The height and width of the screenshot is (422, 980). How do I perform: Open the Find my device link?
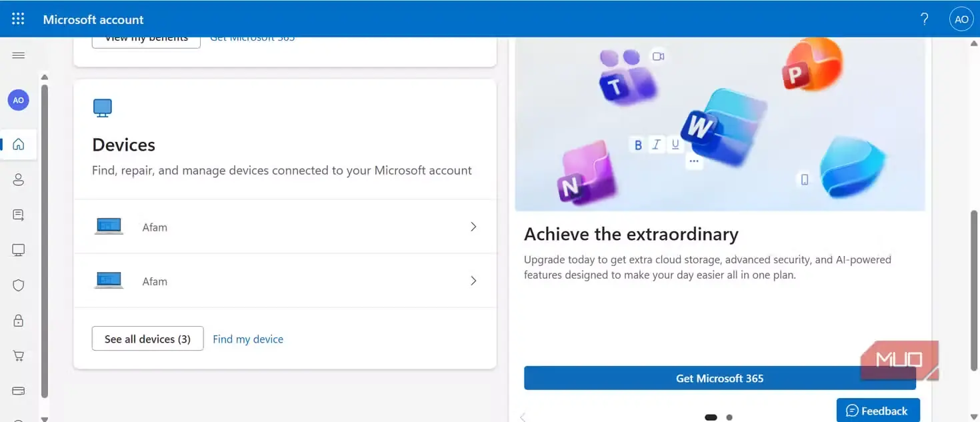click(x=248, y=339)
